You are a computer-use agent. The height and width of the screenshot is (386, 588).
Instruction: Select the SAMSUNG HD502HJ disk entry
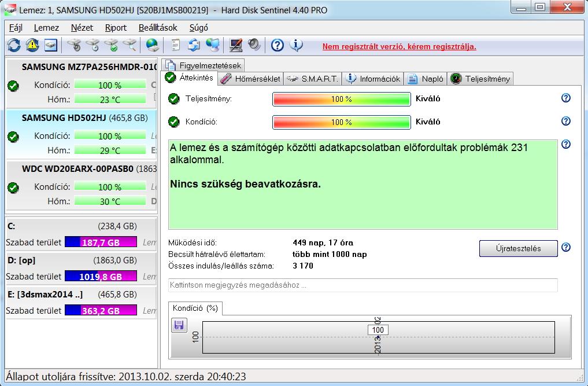82,134
